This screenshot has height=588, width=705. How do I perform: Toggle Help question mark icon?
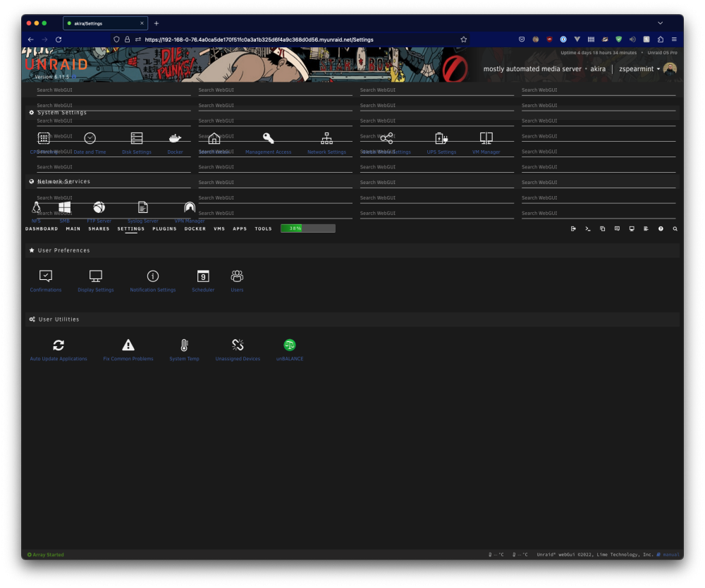[661, 229]
